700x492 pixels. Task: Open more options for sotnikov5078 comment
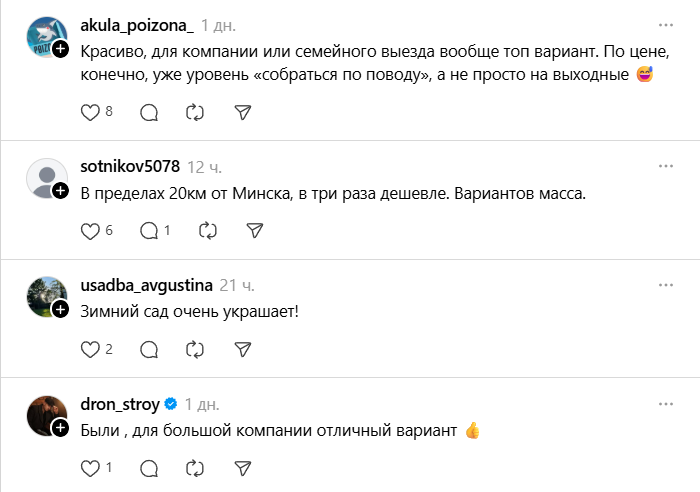[x=665, y=166]
